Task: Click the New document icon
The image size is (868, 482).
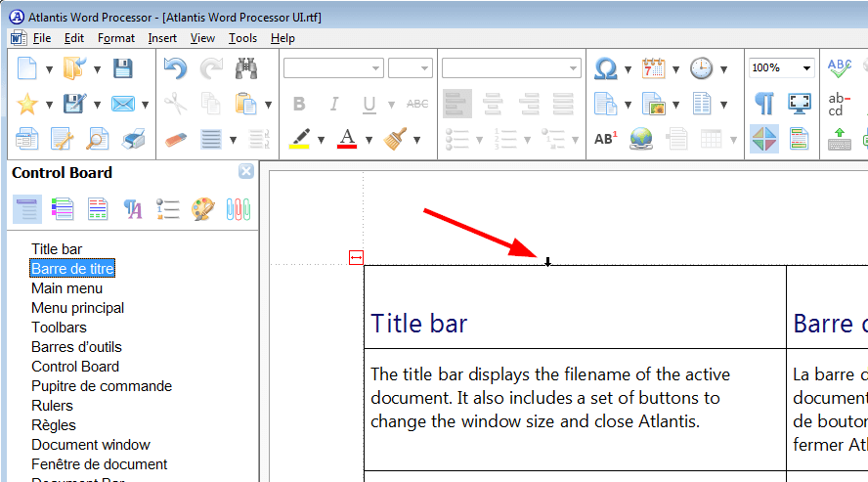Action: point(26,68)
